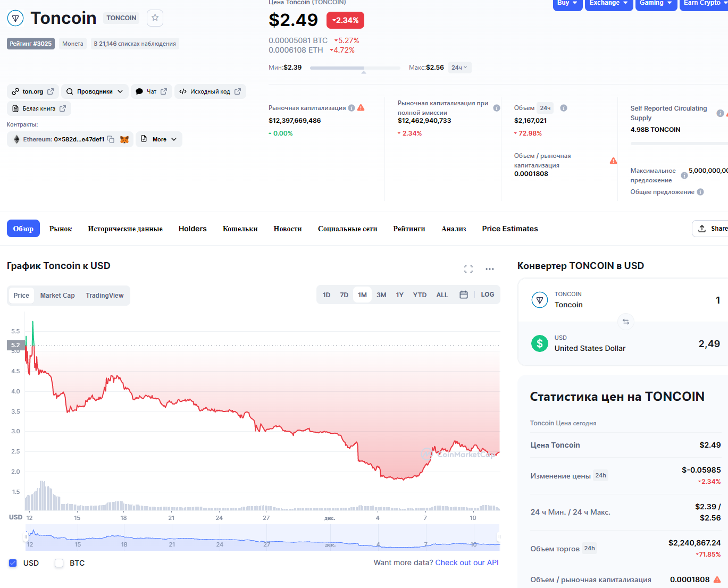Select the 7D chart timeframe
The width and height of the screenshot is (728, 588).
(344, 295)
